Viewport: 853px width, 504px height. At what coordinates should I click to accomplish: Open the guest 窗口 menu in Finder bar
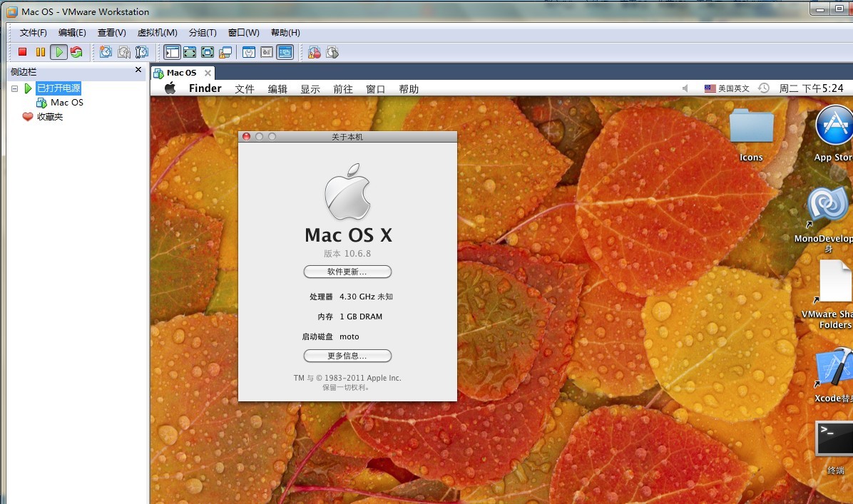pos(375,88)
